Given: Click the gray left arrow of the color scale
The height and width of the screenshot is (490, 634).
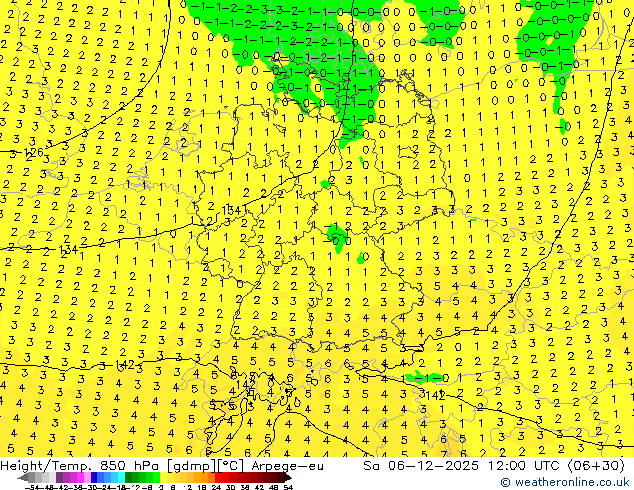Looking at the screenshot, I should [22, 477].
